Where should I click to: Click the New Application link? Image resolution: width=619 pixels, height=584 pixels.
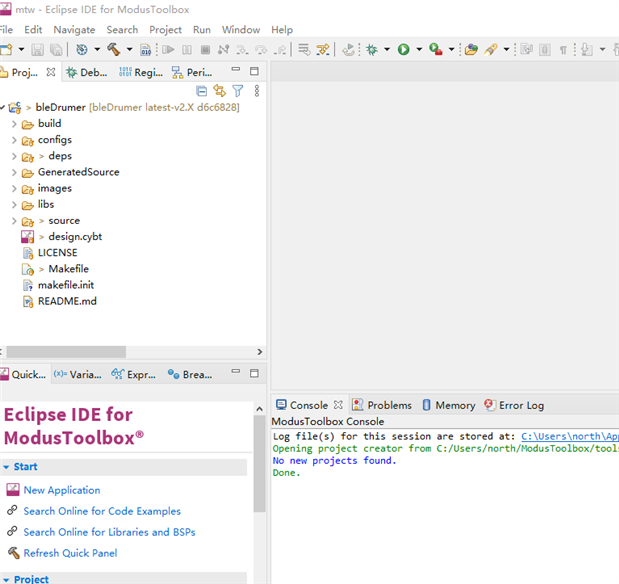[62, 490]
